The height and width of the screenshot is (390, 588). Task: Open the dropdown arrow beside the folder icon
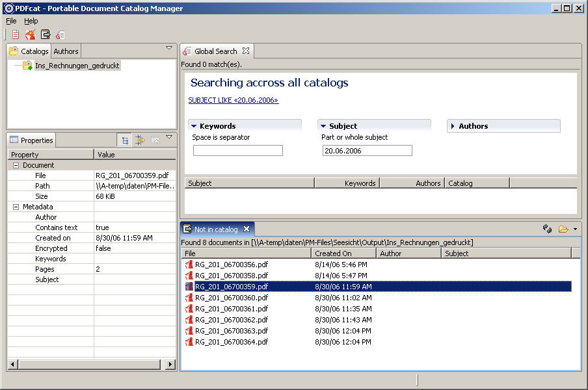[575, 229]
